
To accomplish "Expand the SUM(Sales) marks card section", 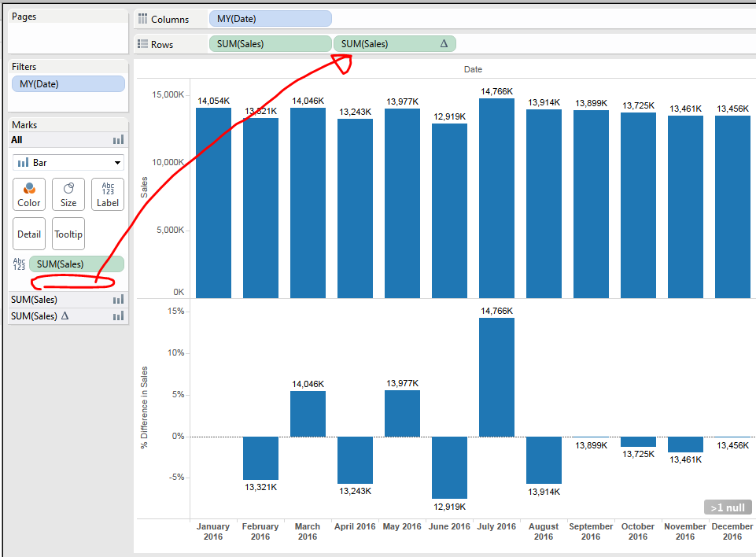I will [68, 300].
